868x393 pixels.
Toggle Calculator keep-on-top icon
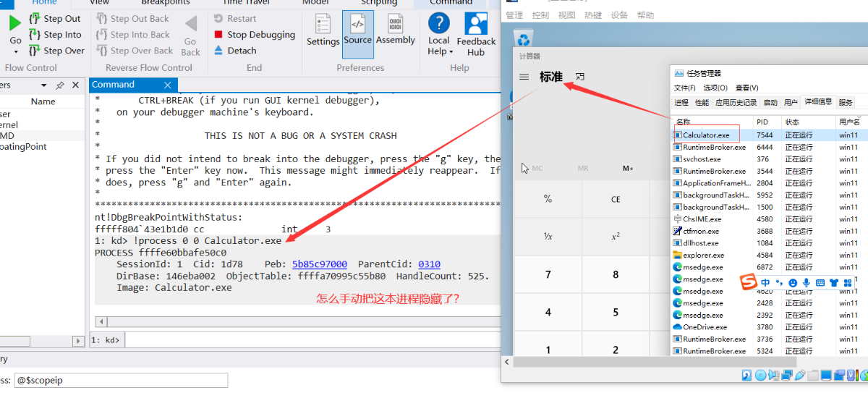click(579, 77)
